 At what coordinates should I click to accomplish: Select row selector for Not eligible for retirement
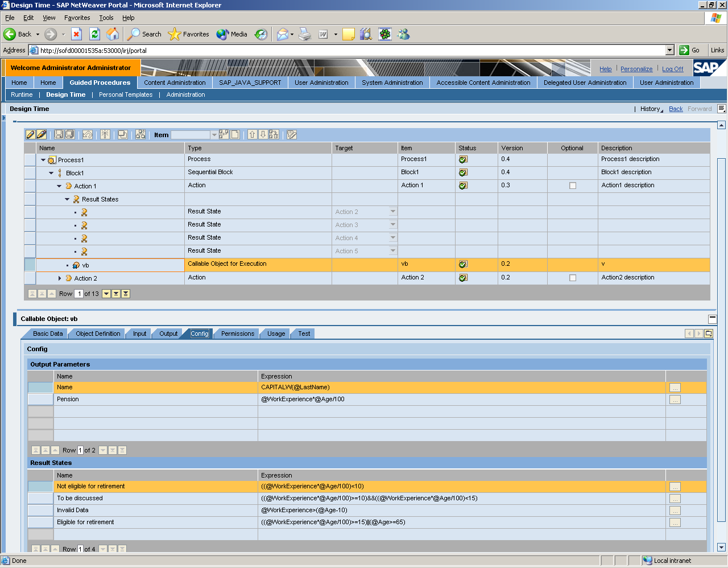[40, 487]
